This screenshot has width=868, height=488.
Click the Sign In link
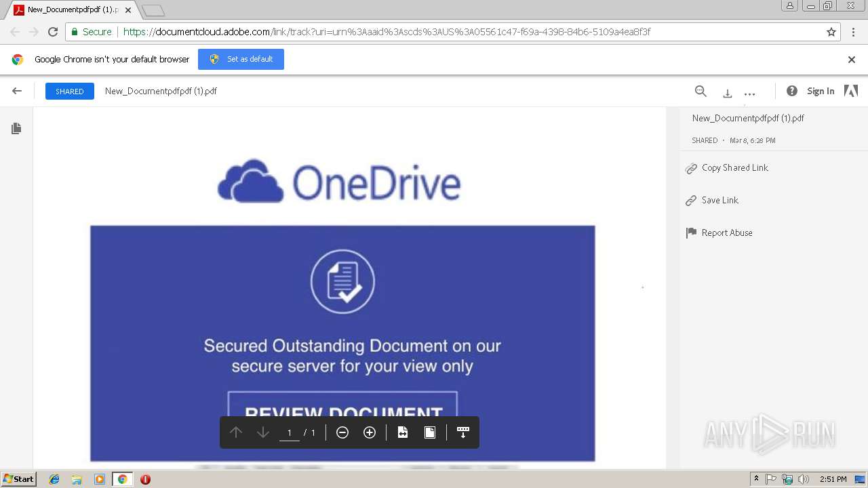pyautogui.click(x=821, y=91)
